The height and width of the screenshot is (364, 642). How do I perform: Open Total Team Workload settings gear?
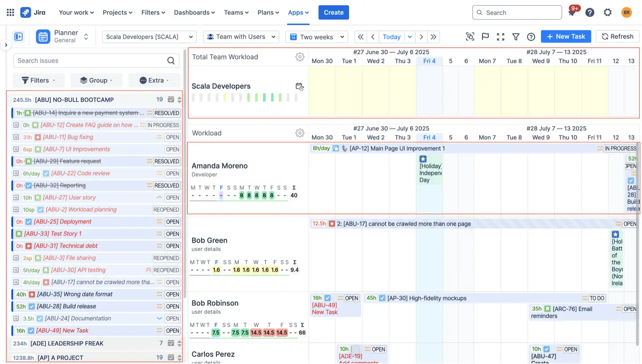pos(300,57)
